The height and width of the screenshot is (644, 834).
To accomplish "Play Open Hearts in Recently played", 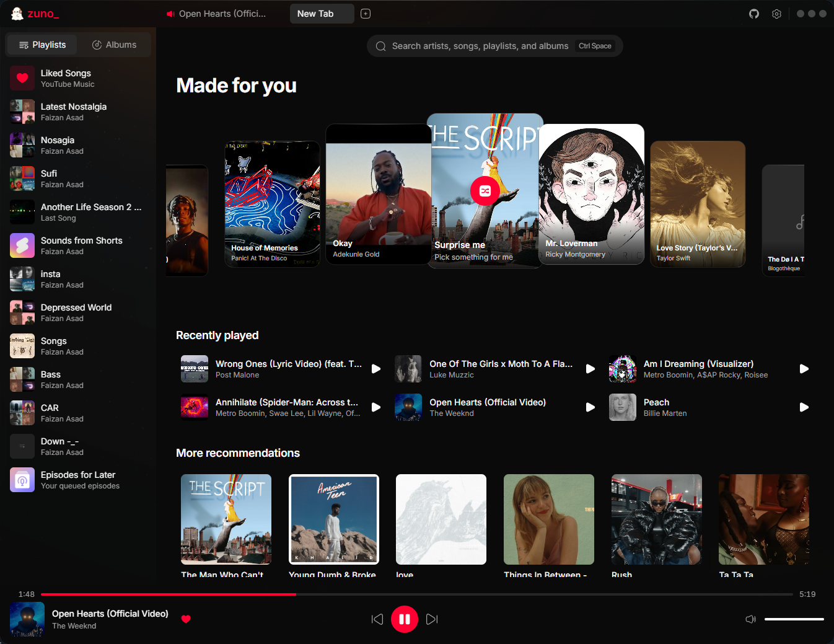I will pyautogui.click(x=590, y=407).
